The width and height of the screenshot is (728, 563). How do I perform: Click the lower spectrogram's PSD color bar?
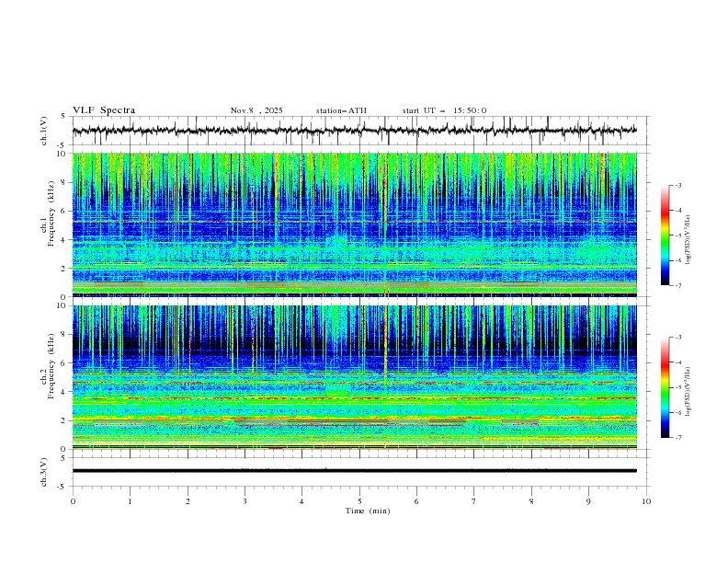(665, 387)
